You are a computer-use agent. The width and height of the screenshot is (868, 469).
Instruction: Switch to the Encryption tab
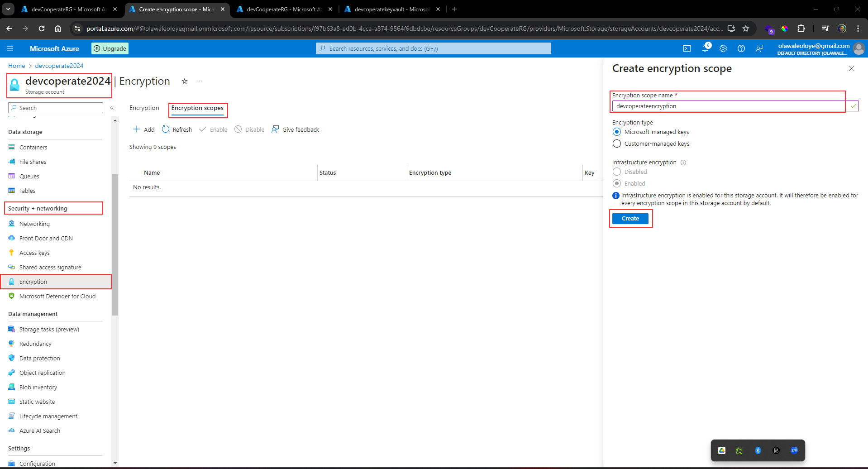[x=144, y=108]
